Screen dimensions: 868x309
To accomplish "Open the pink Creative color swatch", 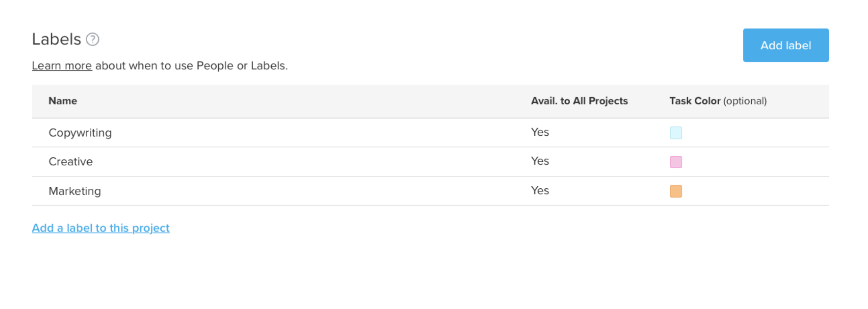I will 675,162.
